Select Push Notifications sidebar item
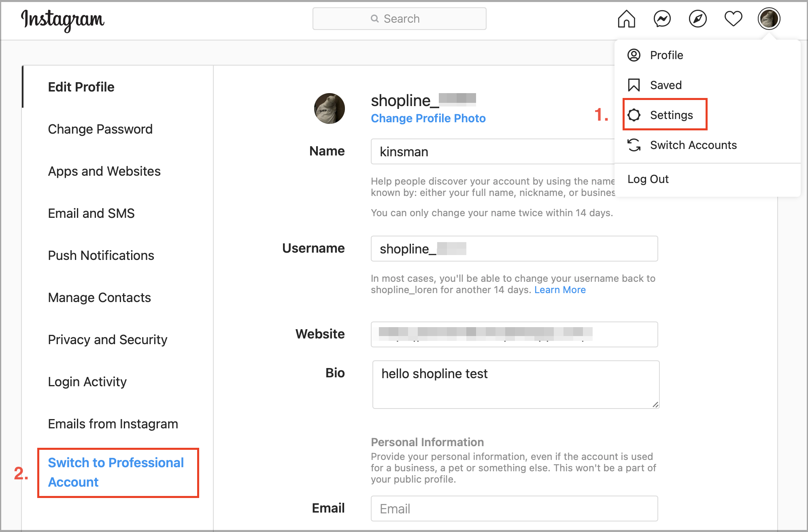 [101, 255]
